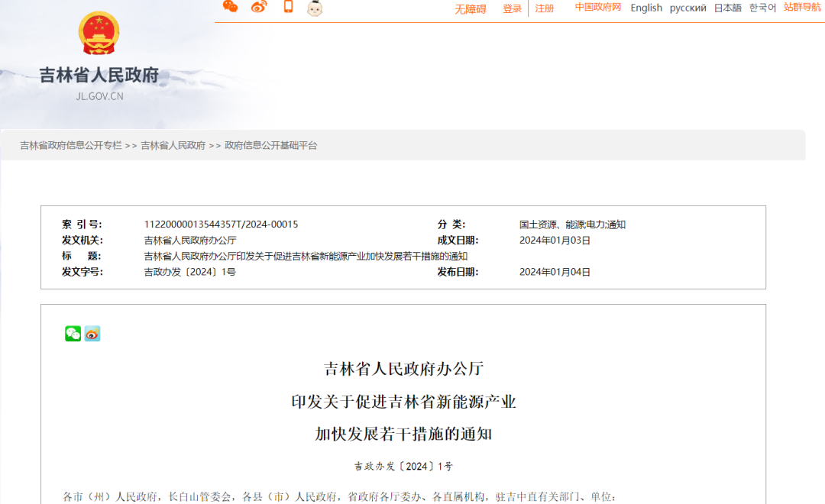Open 无障碍 accessibility mode

tap(471, 9)
